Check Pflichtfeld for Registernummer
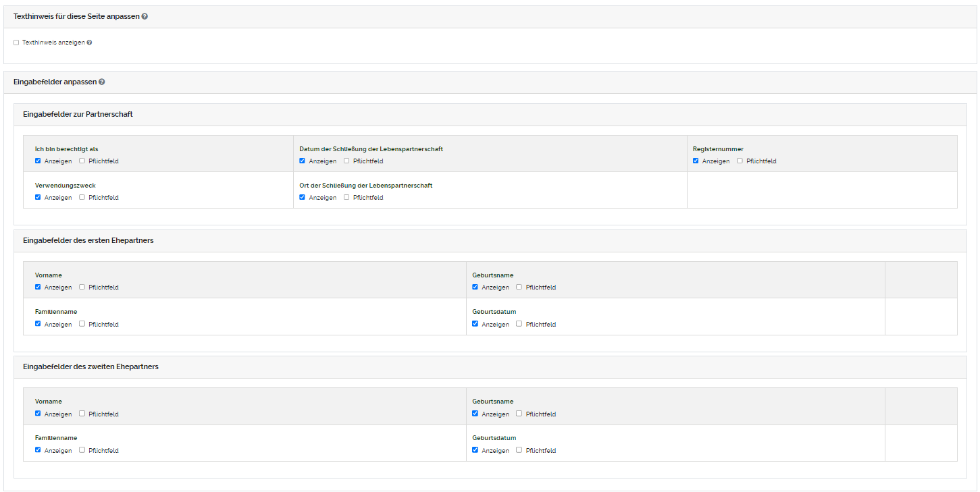This screenshot has width=980, height=492. (740, 160)
